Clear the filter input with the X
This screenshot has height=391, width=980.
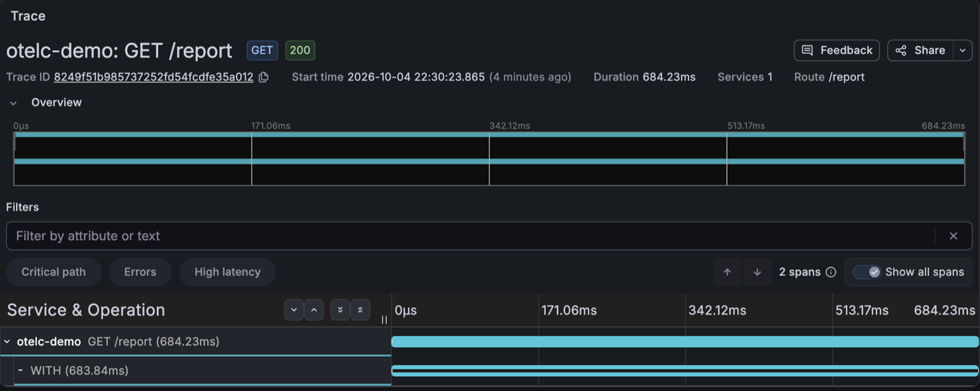click(x=953, y=236)
